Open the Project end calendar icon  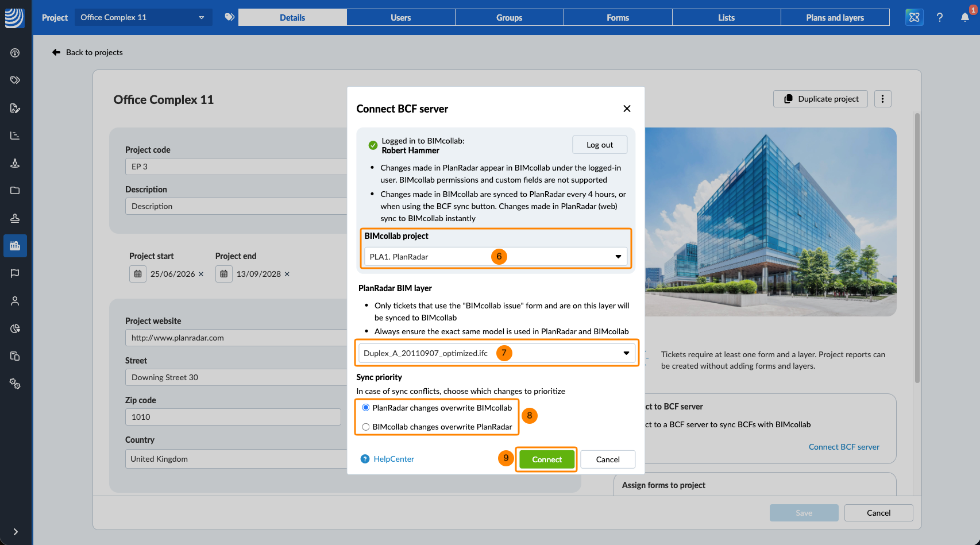tap(224, 274)
